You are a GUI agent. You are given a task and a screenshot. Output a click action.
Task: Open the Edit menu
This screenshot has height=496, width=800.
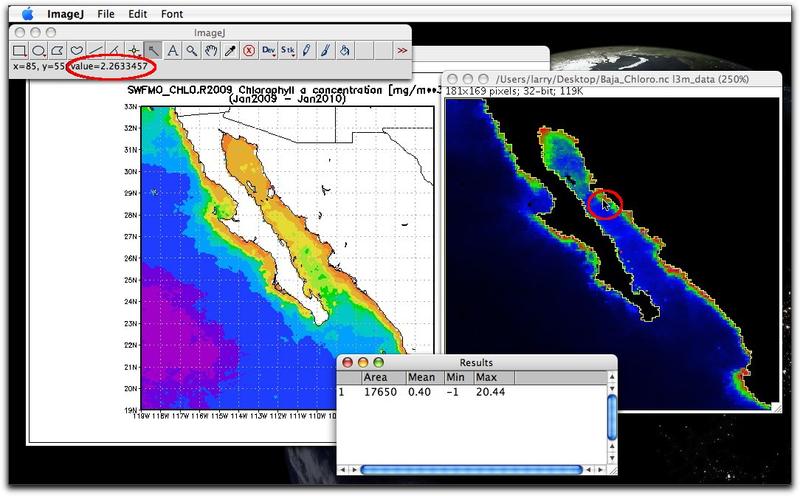pos(137,14)
